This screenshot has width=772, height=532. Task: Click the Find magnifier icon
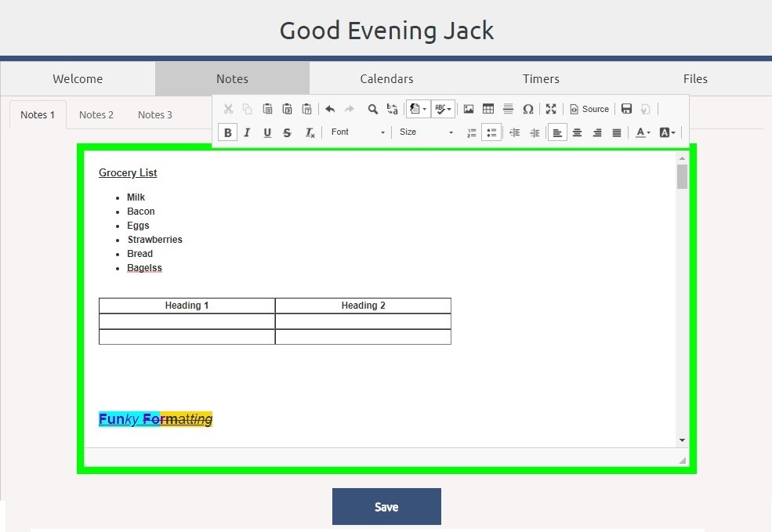click(373, 110)
